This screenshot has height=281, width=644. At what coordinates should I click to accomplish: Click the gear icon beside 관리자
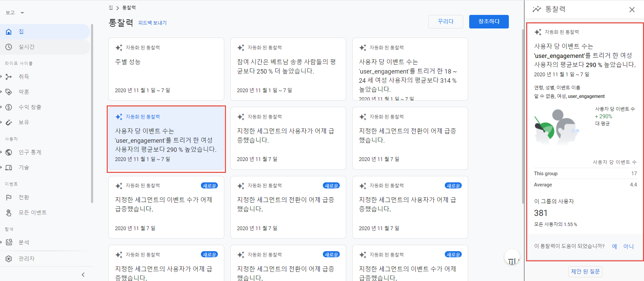(x=9, y=259)
